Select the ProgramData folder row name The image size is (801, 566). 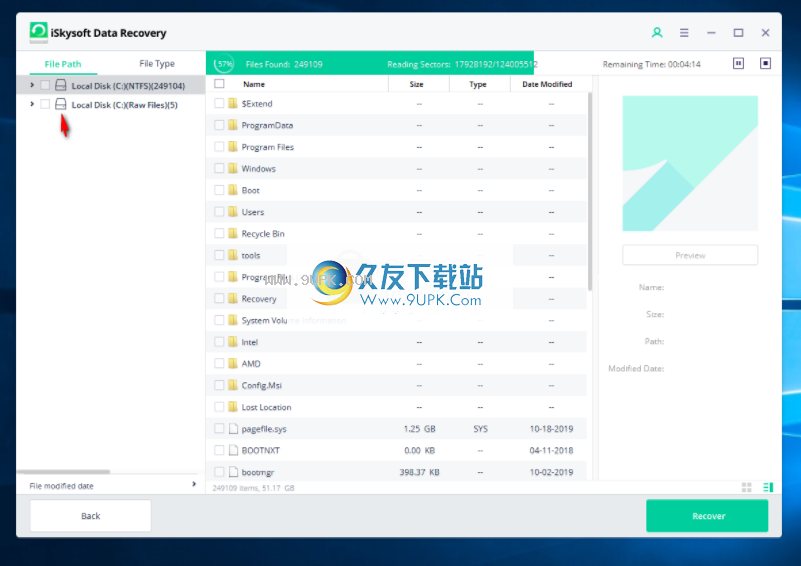pos(267,125)
